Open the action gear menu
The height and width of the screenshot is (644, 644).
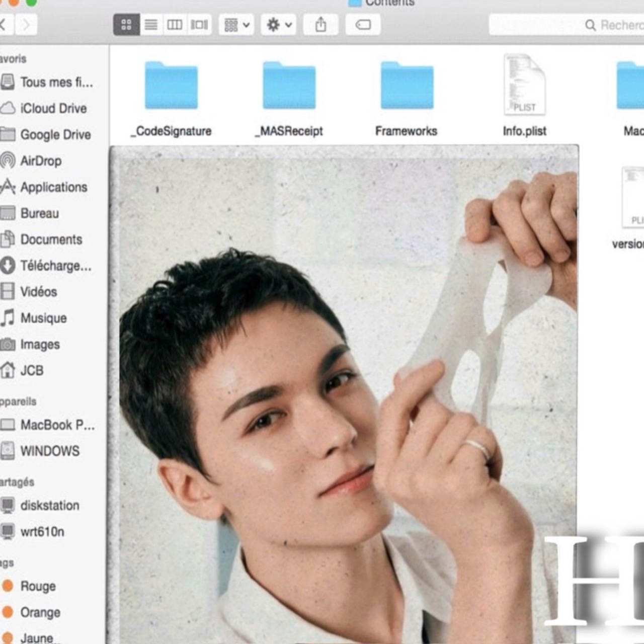[278, 25]
